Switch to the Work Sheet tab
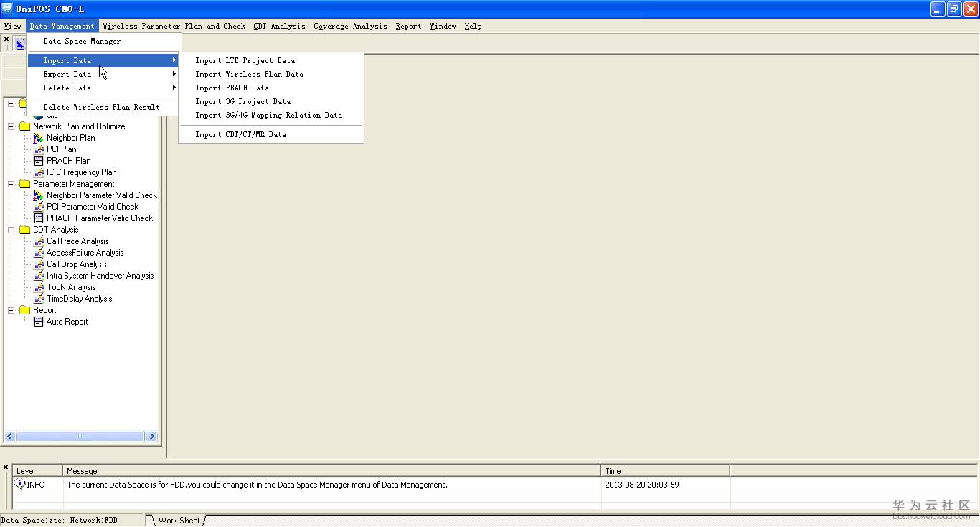The image size is (980, 527). (179, 521)
